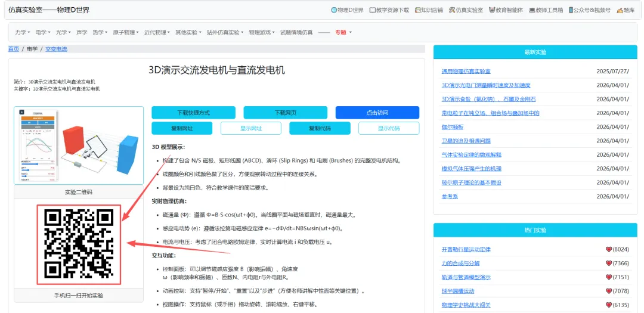Viewport: 644px width, 313px height.
Task: Click the 显示网址 button
Action: (x=251, y=128)
